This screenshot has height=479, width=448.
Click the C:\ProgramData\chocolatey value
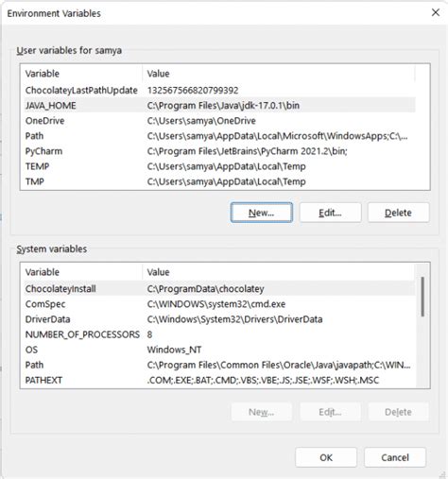pyautogui.click(x=205, y=289)
